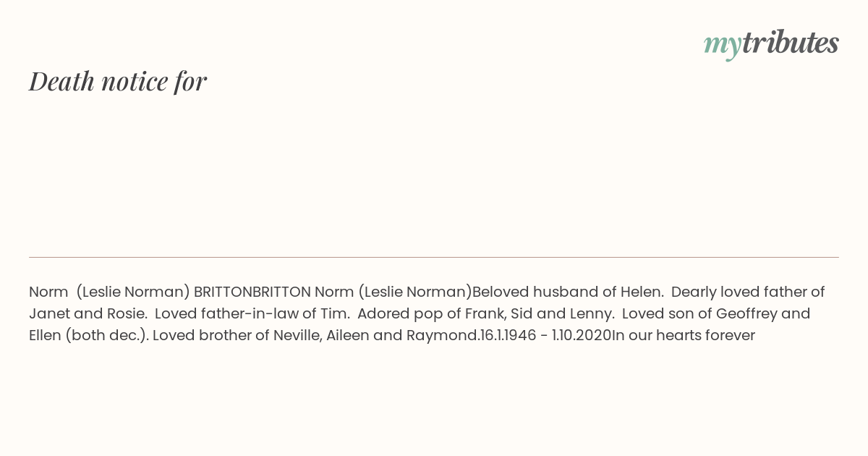868x456 pixels.
Task: Click the name "Aileen" in the notice
Action: coord(347,335)
